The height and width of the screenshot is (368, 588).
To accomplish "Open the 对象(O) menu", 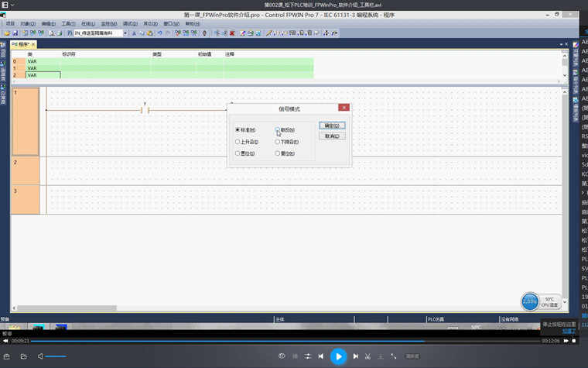I will tap(28, 24).
